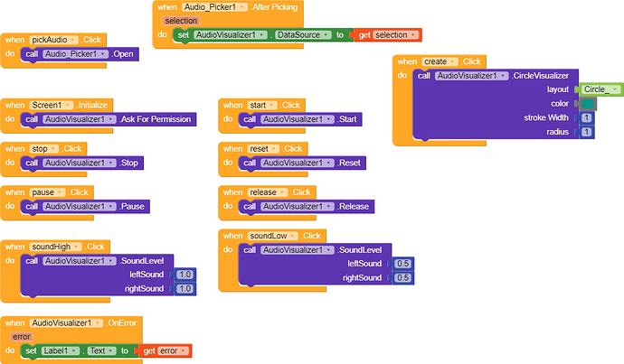Open AudioVisualizer1 dropdown in the OnError event

click(66, 323)
